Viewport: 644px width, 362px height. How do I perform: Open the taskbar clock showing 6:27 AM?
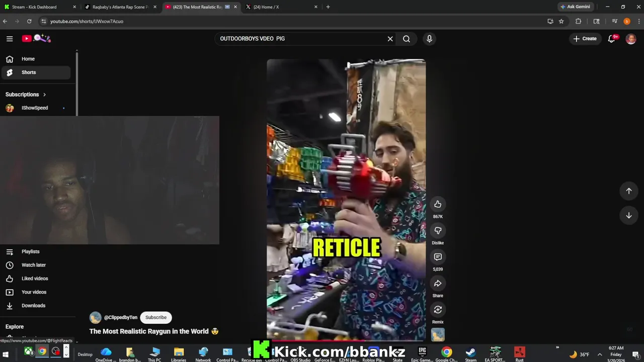pyautogui.click(x=616, y=354)
